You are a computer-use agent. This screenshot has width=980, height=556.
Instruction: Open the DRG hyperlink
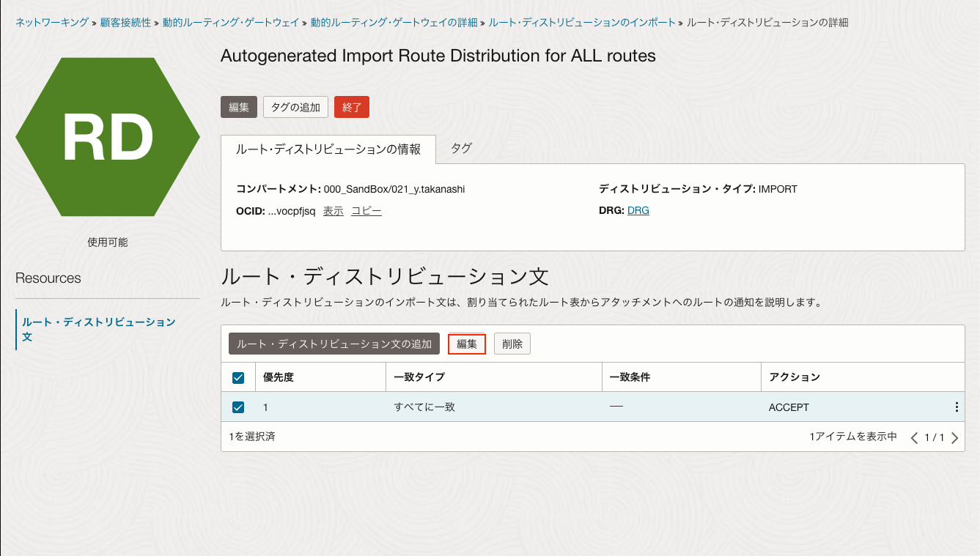click(x=637, y=210)
